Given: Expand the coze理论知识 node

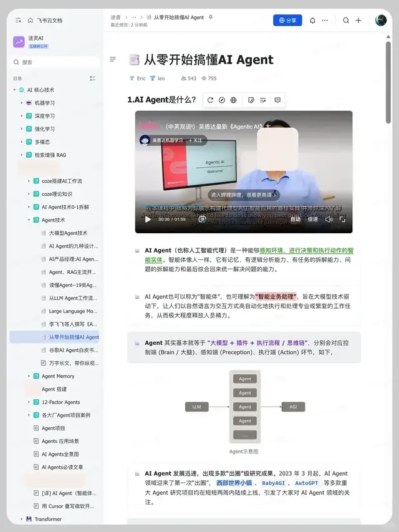Looking at the screenshot, I should tap(29, 194).
